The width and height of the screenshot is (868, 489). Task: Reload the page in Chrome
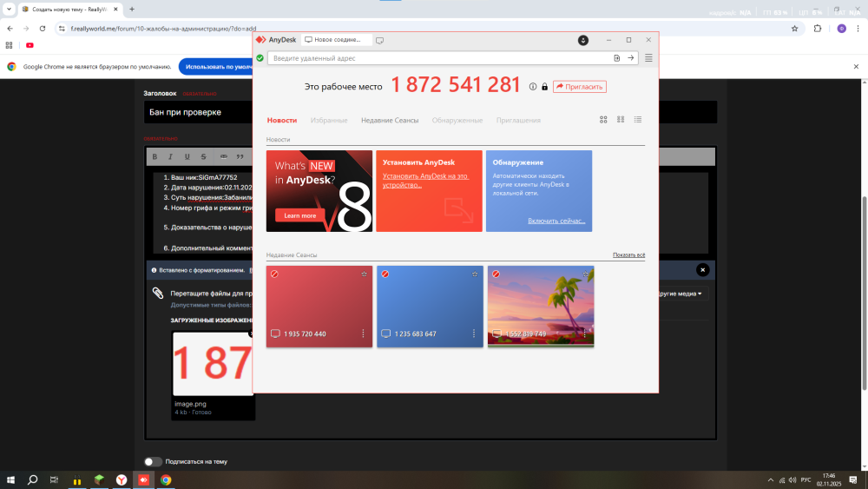(x=42, y=29)
